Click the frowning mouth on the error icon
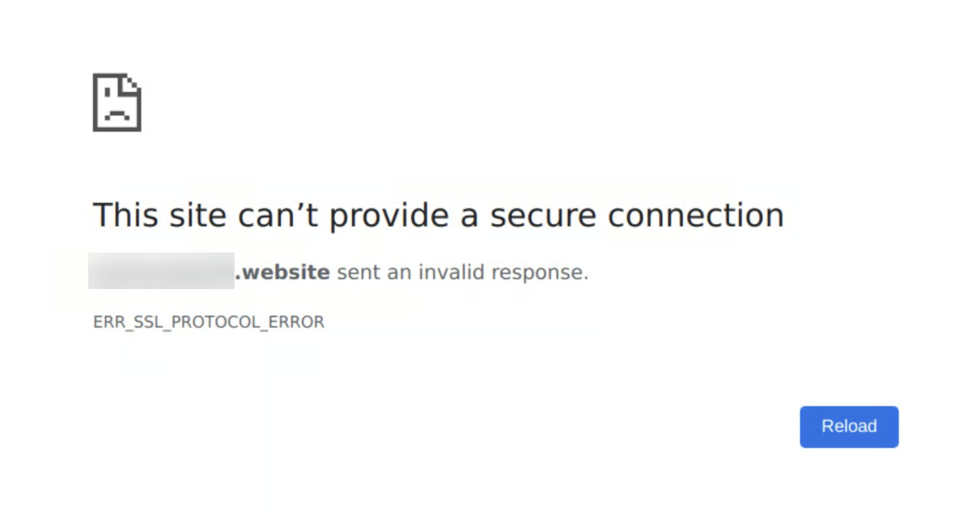Viewport: 980px width, 516px height. [x=117, y=115]
